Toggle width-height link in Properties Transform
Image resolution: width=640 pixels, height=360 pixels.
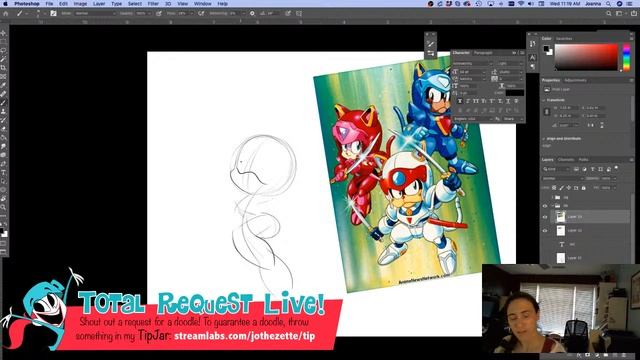click(547, 111)
